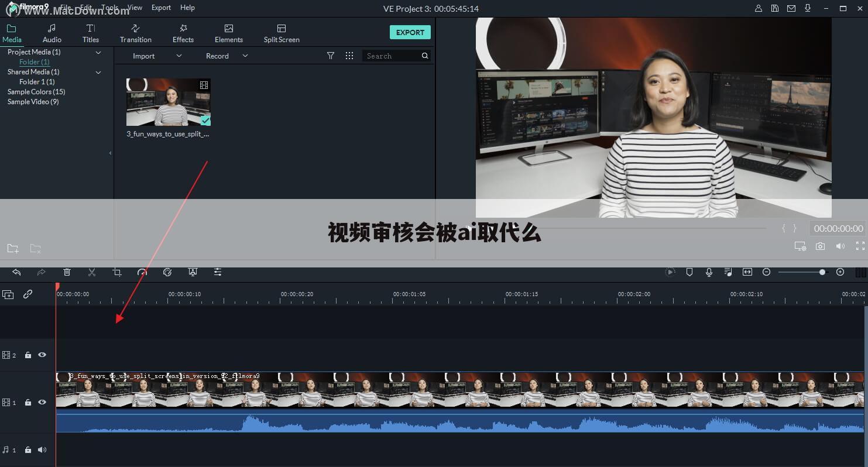Lock video track 1
This screenshot has width=868, height=467.
(x=28, y=402)
